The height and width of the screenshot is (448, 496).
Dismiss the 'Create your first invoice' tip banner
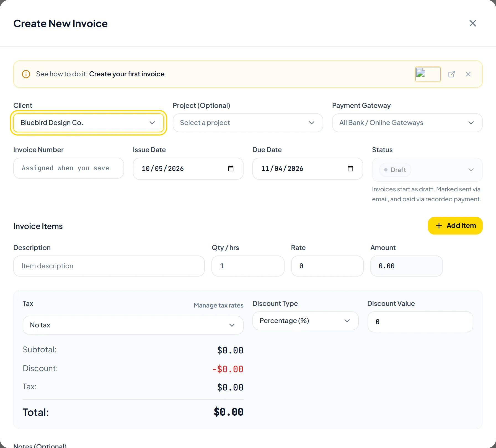point(468,74)
